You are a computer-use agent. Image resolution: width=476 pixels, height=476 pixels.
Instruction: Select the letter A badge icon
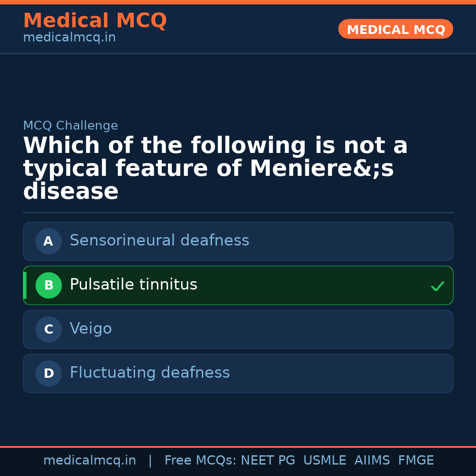click(48, 241)
